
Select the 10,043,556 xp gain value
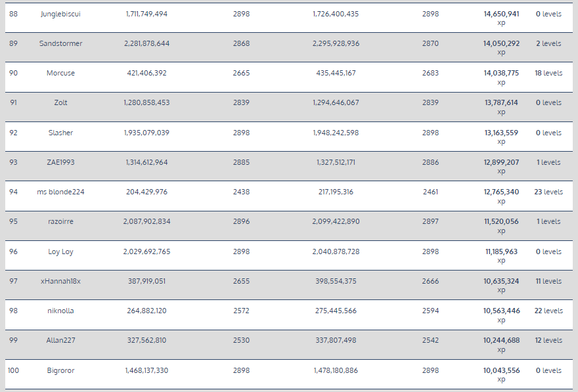coord(501,370)
